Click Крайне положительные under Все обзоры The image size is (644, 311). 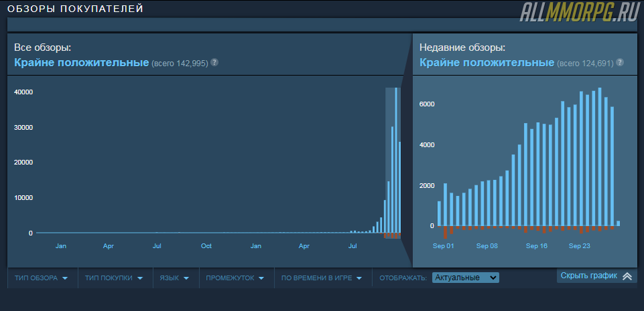tap(81, 63)
